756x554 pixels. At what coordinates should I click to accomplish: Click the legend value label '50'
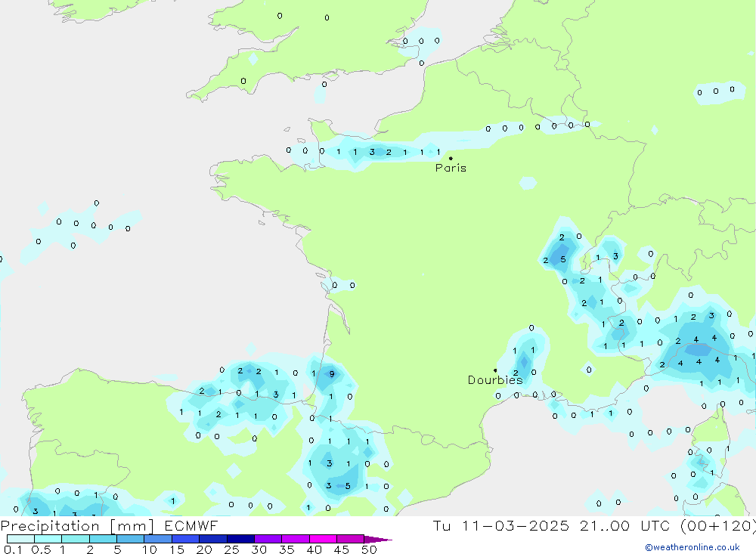tap(370, 549)
